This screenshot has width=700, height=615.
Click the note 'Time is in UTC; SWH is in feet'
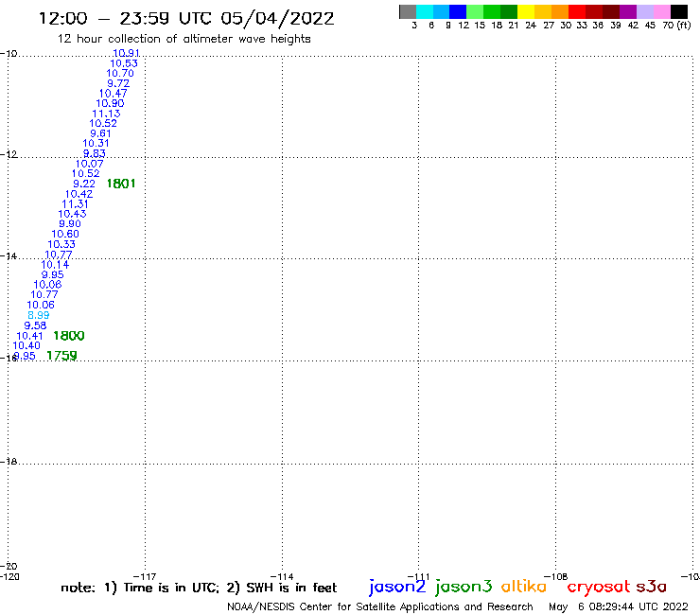[x=199, y=588]
